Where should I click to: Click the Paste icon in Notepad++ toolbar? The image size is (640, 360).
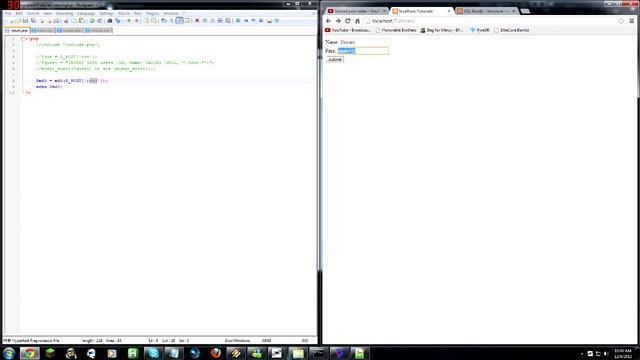coord(82,20)
